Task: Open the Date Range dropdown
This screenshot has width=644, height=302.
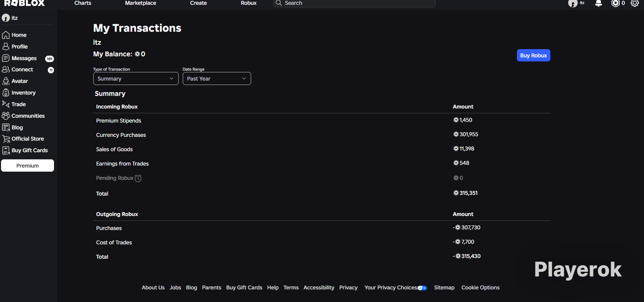Action: point(217,78)
